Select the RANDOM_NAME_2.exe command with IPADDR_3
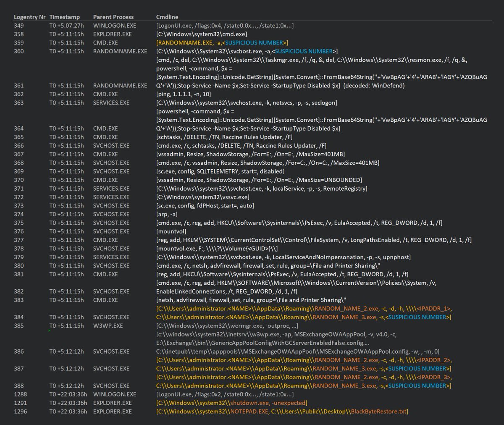Screen dimensions: 504x425 (304, 382)
